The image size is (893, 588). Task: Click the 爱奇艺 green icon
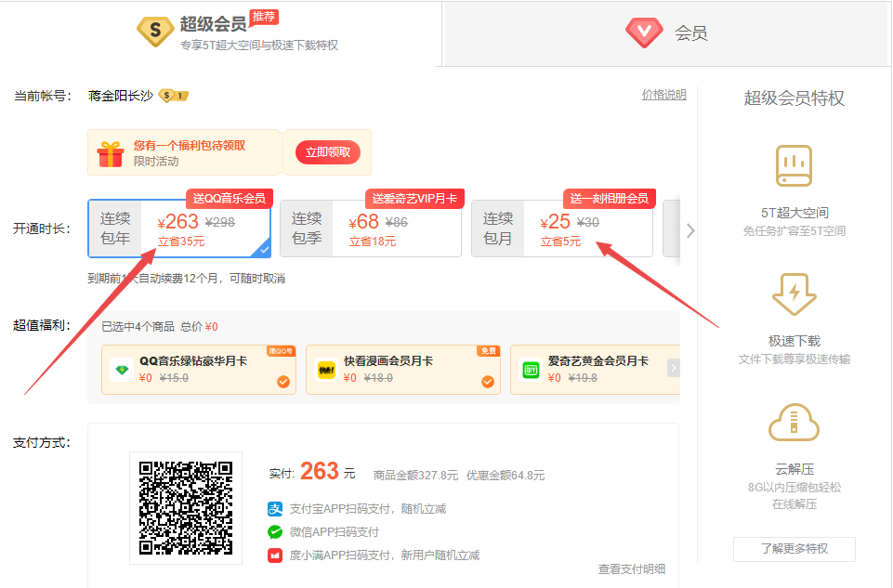point(531,370)
